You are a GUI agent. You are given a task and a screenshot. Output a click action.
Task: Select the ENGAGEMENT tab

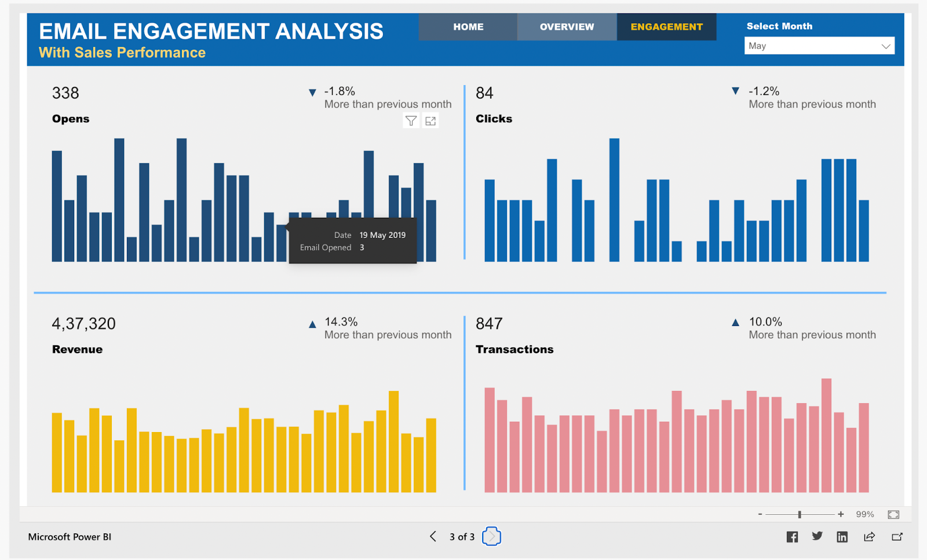[x=666, y=27]
